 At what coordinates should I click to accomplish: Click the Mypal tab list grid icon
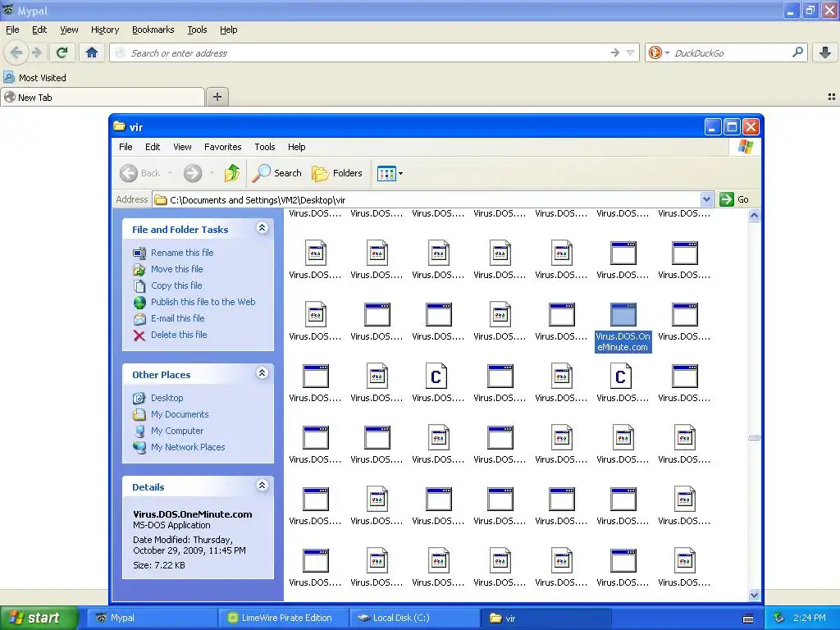coord(832,97)
